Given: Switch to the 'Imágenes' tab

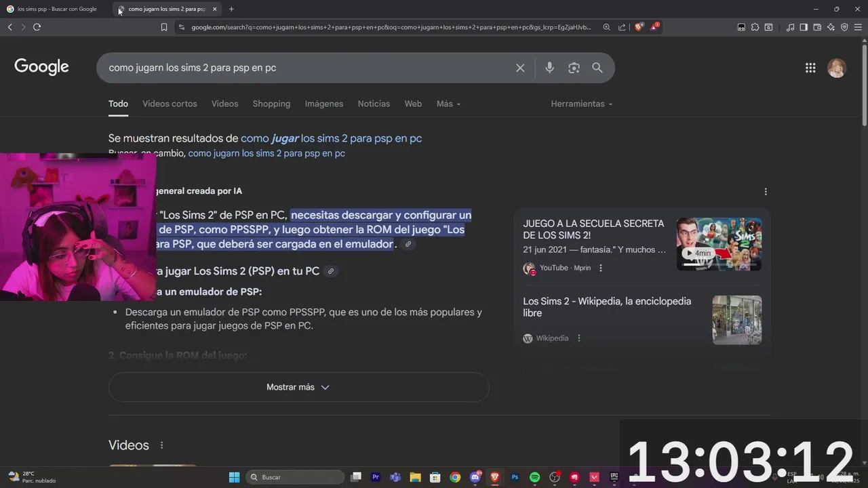Looking at the screenshot, I should coord(324,104).
